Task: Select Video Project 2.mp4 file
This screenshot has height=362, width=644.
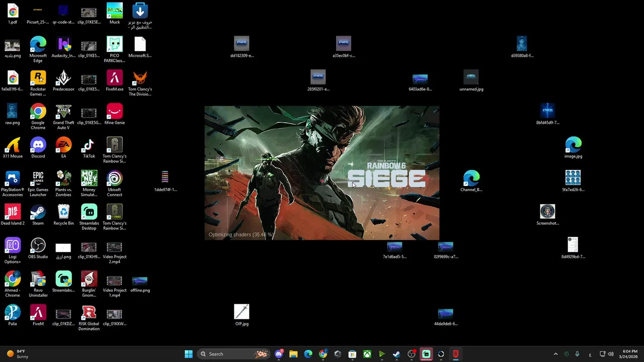Action: point(115,250)
